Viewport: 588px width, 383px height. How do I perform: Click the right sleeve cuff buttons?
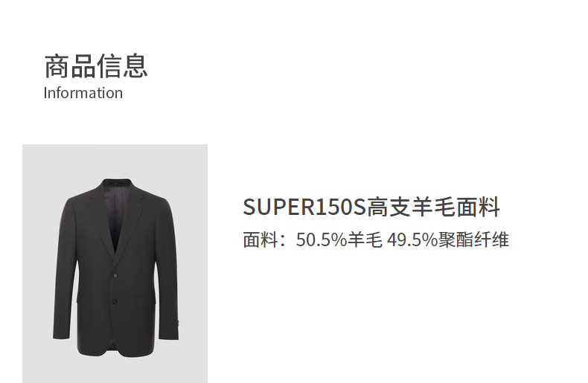point(177,322)
